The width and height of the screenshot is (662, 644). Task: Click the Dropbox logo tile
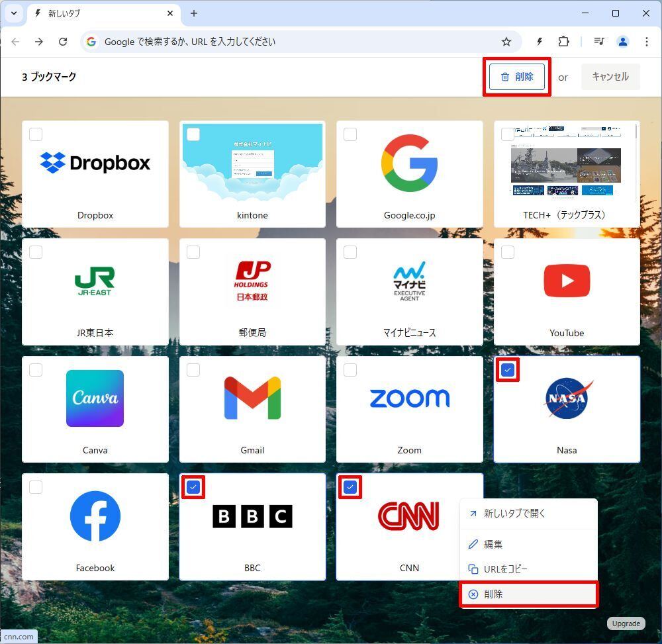click(x=95, y=163)
